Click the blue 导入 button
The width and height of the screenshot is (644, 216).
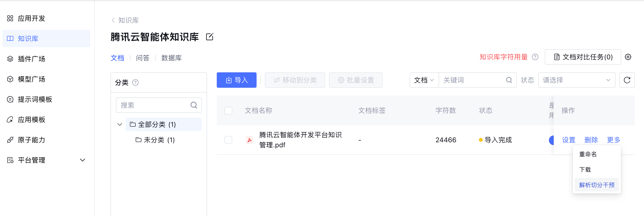237,80
